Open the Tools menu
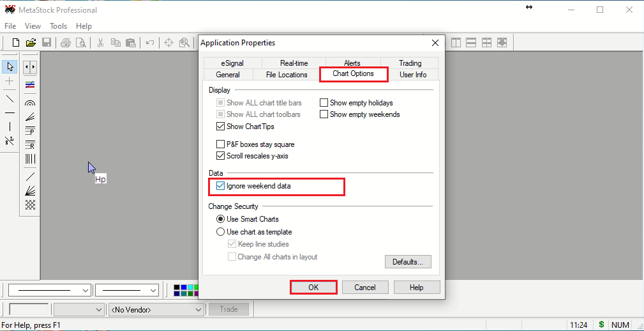644x331 pixels. coord(58,26)
